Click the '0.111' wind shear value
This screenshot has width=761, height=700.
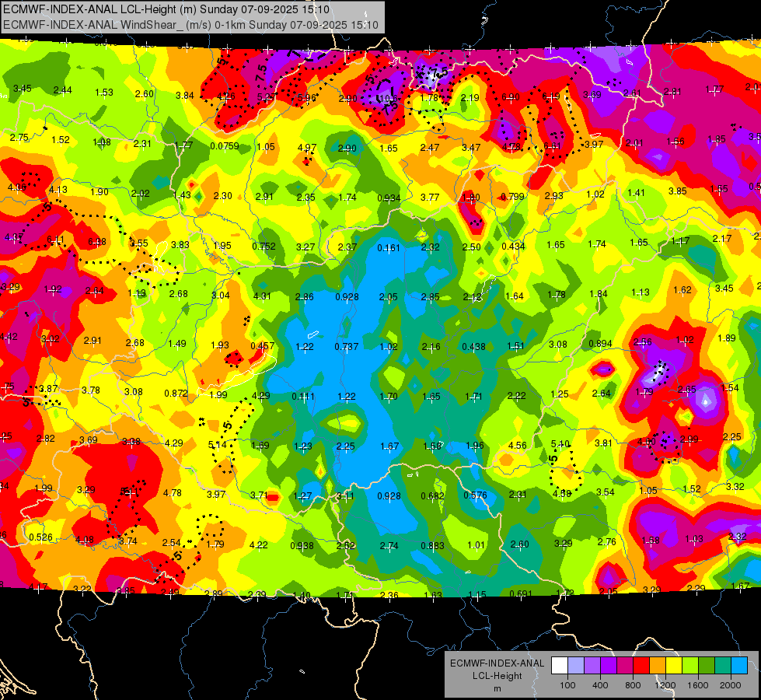coord(303,397)
